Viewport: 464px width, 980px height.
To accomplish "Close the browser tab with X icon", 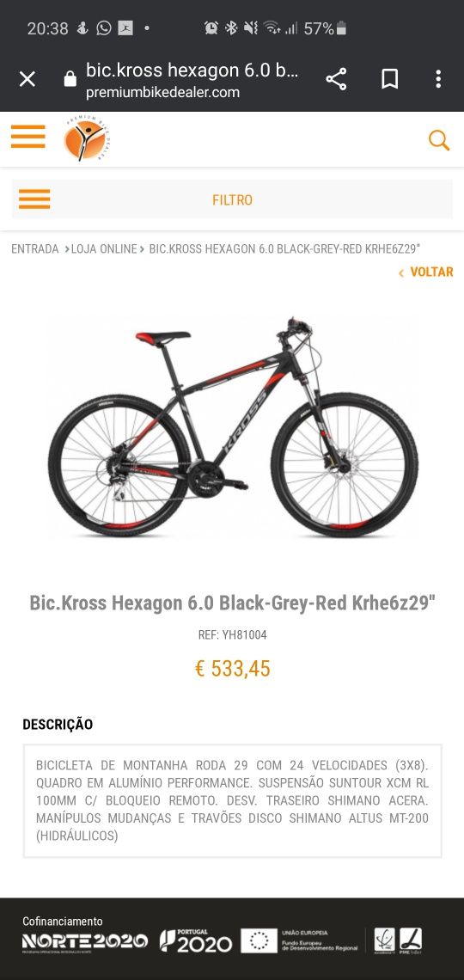I will click(x=27, y=79).
